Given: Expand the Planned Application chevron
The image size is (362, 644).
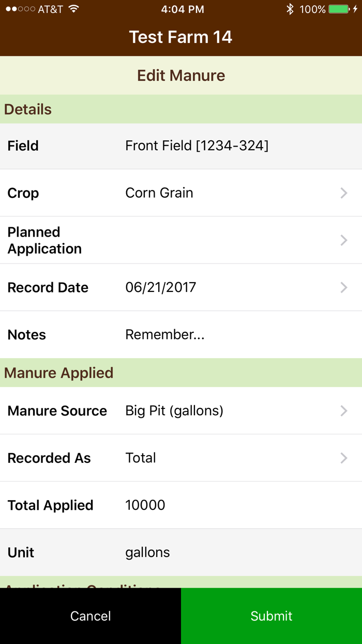Looking at the screenshot, I should (x=344, y=240).
